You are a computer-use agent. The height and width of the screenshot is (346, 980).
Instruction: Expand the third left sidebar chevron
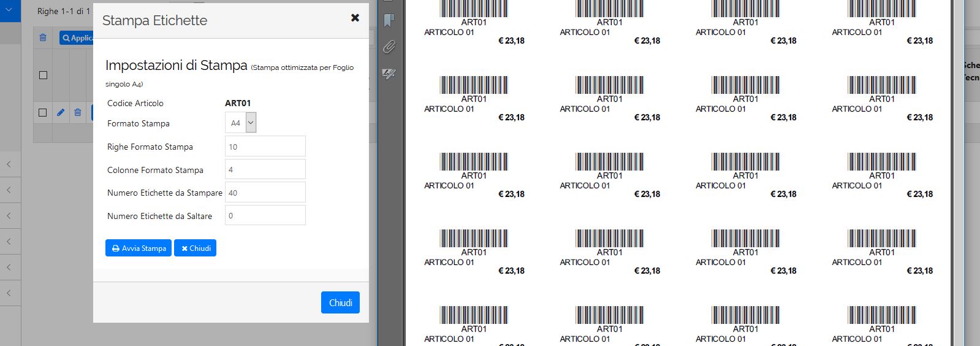coord(9,216)
